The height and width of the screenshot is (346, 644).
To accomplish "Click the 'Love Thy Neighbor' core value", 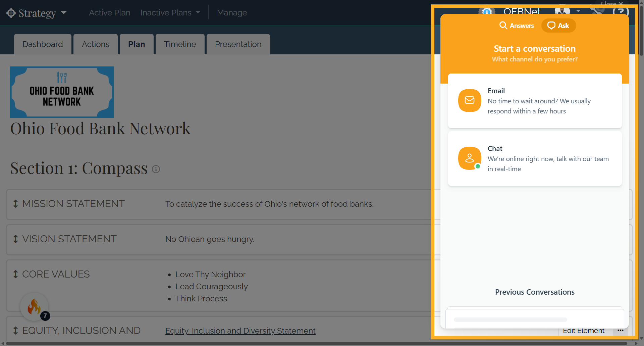I will pyautogui.click(x=210, y=275).
